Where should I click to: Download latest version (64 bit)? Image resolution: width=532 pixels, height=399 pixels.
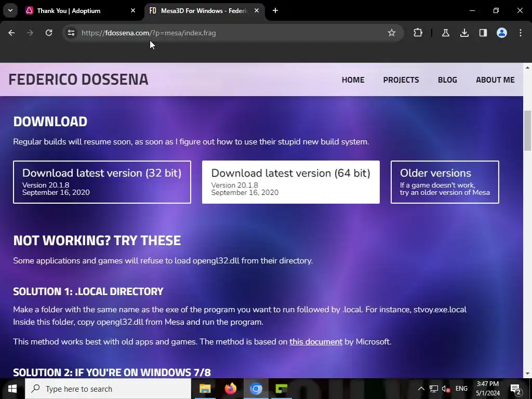[x=291, y=182]
